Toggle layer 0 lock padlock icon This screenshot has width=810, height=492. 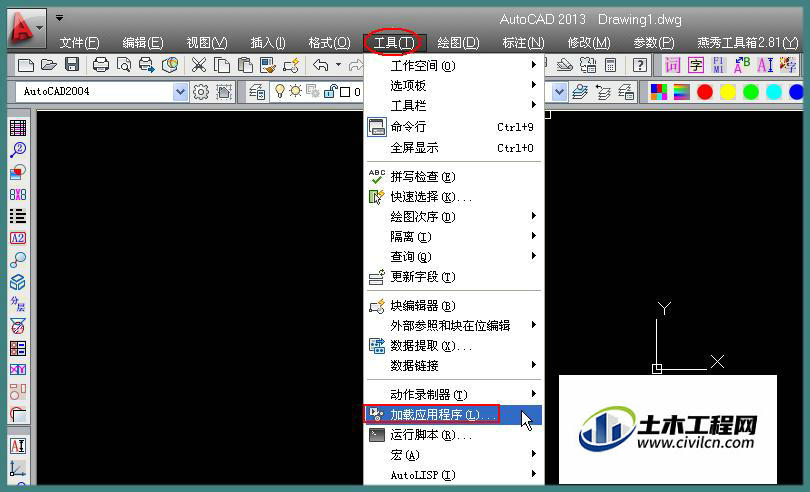click(330, 92)
